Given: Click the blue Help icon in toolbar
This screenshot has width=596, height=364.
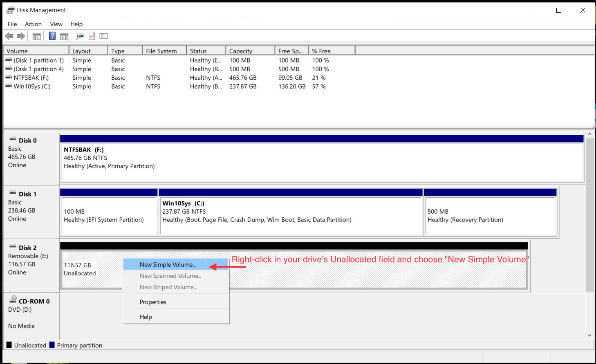Looking at the screenshot, I should (x=52, y=36).
